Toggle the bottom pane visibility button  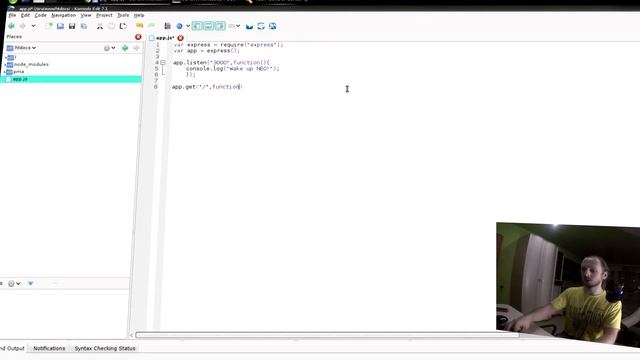(x=209, y=26)
